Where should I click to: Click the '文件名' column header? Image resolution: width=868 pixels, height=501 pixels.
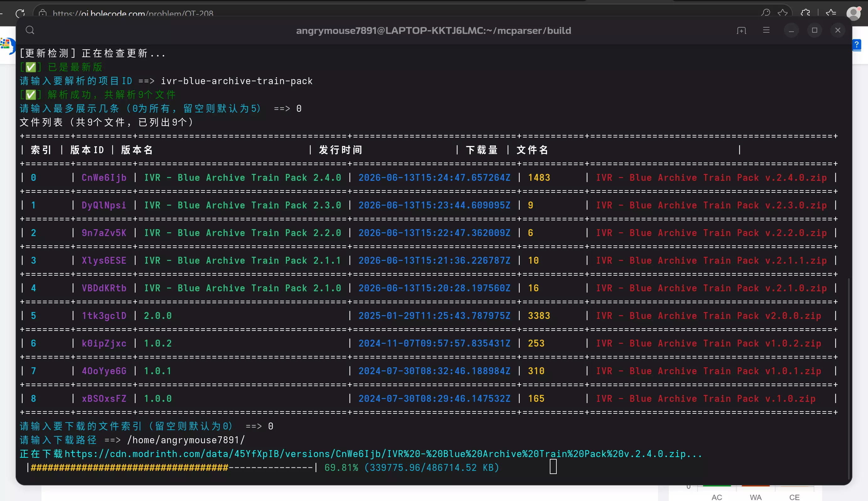(x=532, y=150)
